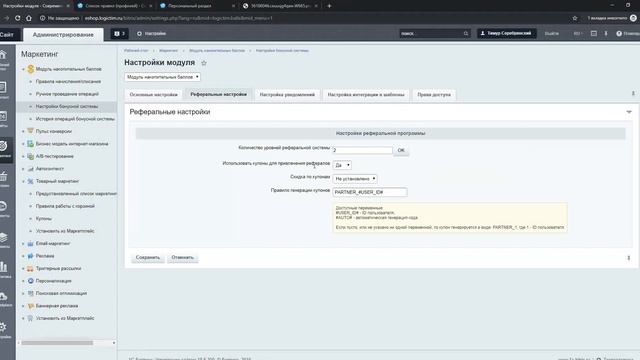Open the Desktop home icon in left sidebar

(x=3, y=55)
